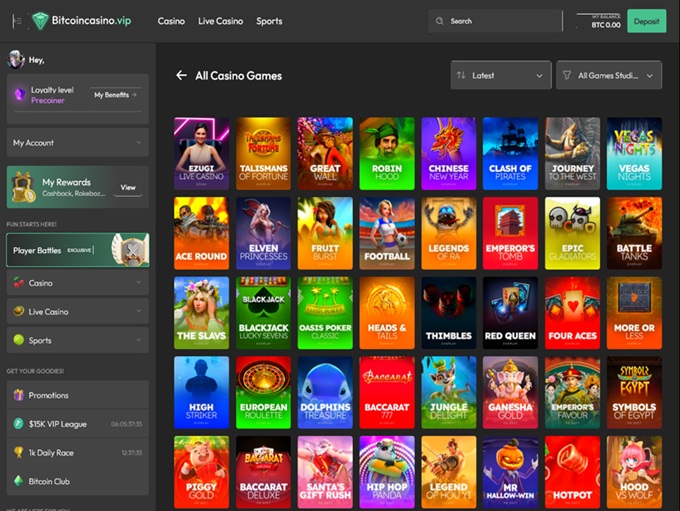This screenshot has width=680, height=511.
Task: Click View on the My Rewards card
Action: point(128,187)
